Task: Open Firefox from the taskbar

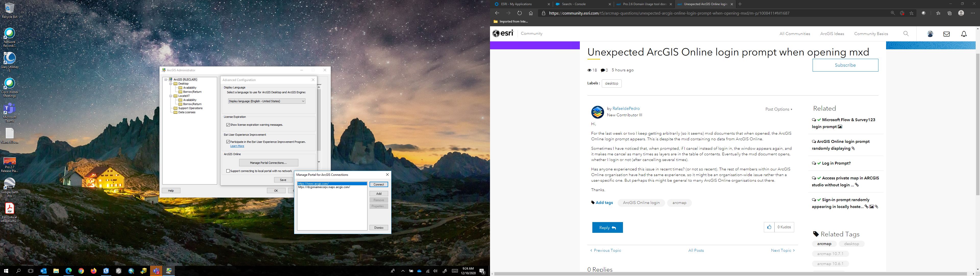Action: click(94, 271)
